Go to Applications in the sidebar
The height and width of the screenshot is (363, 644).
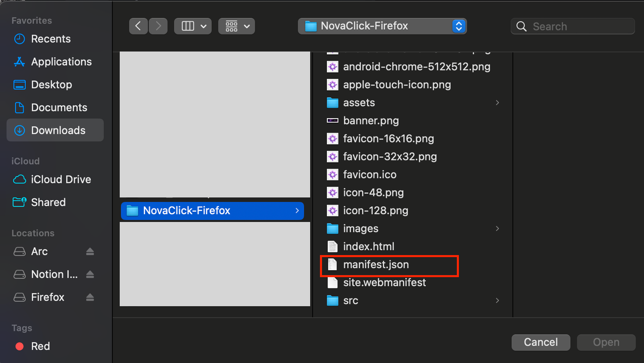click(x=61, y=62)
